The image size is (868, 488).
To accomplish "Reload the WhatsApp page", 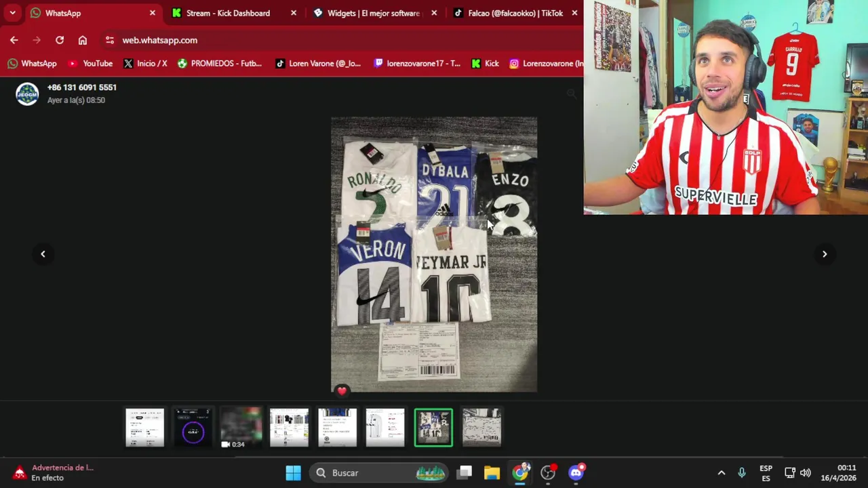I will click(x=60, y=40).
